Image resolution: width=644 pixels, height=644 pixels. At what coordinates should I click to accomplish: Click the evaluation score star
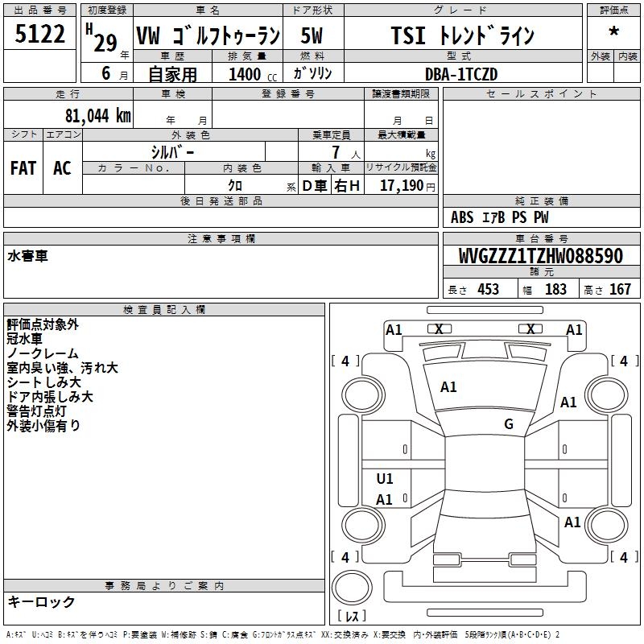pos(613,32)
